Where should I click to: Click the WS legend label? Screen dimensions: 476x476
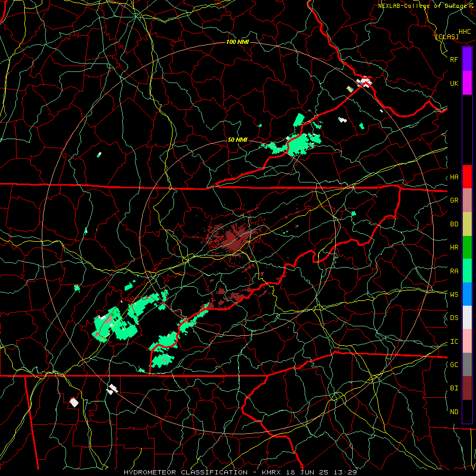[454, 295]
